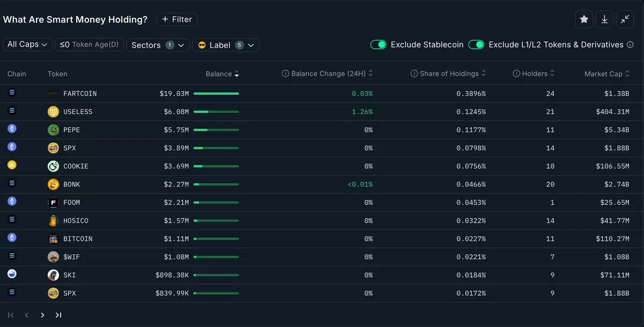Click the HOSICO token icon

click(x=53, y=221)
